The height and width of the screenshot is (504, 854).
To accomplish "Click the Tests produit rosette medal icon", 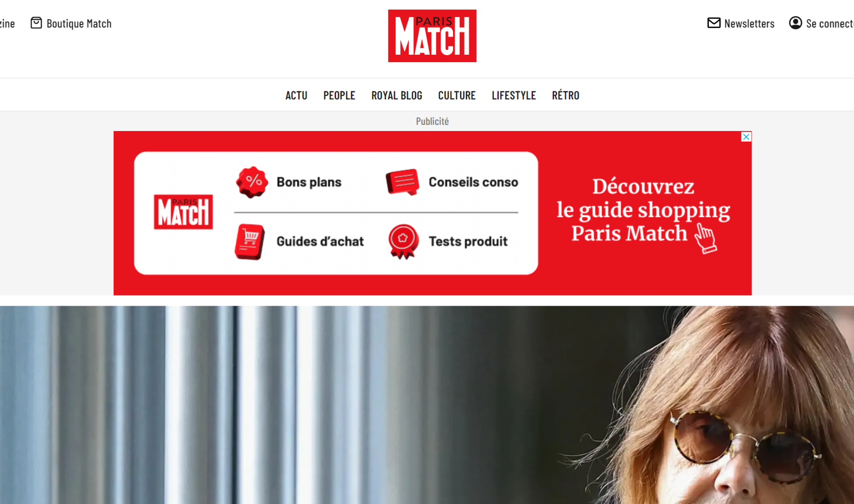I will click(403, 241).
